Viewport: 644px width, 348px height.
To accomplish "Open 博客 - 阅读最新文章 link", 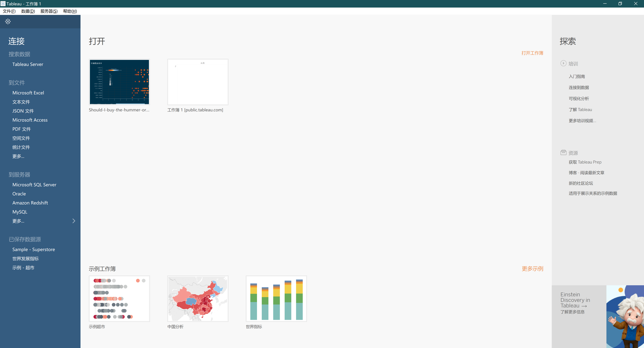I will click(586, 173).
